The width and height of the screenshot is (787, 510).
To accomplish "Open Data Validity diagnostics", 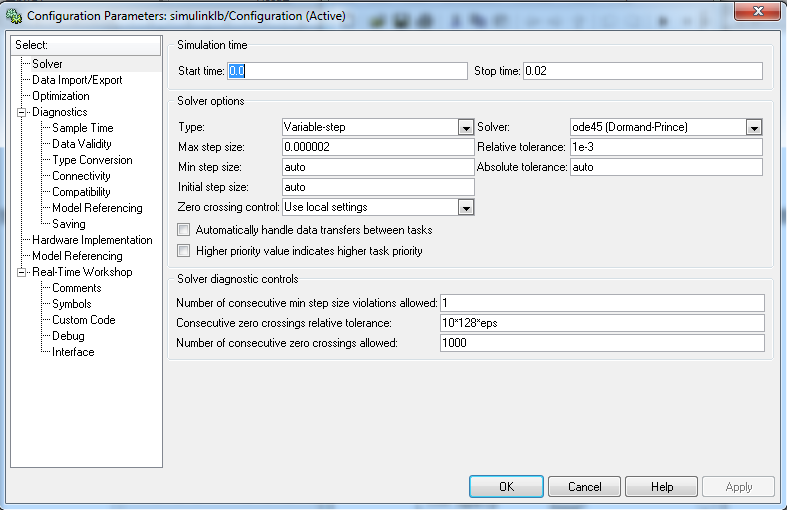I will pyautogui.click(x=82, y=144).
